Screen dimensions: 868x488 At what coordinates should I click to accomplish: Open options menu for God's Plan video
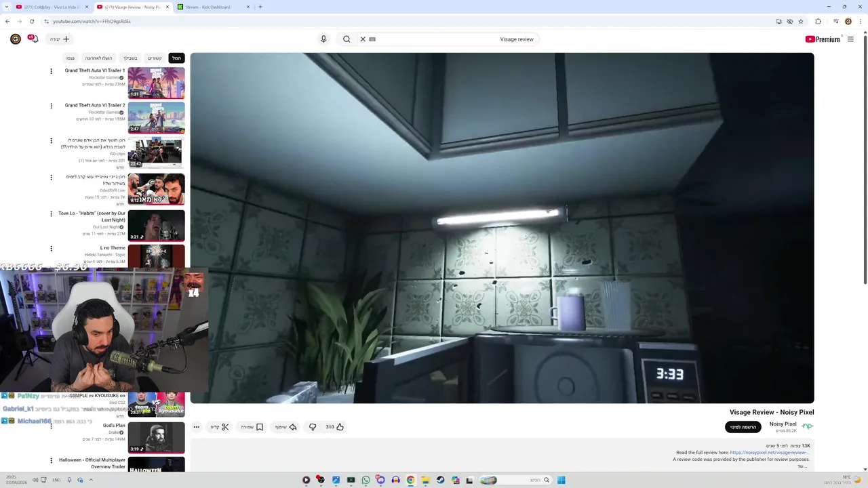pyautogui.click(x=51, y=426)
